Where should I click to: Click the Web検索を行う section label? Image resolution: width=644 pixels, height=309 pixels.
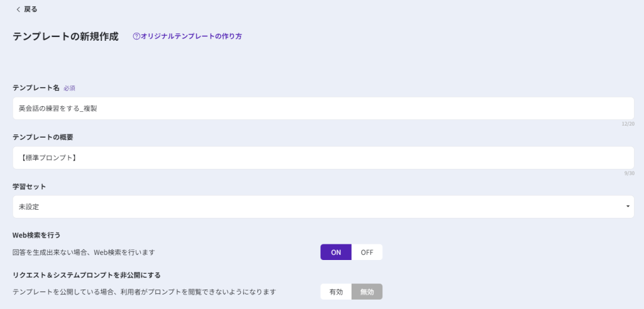coord(36,235)
